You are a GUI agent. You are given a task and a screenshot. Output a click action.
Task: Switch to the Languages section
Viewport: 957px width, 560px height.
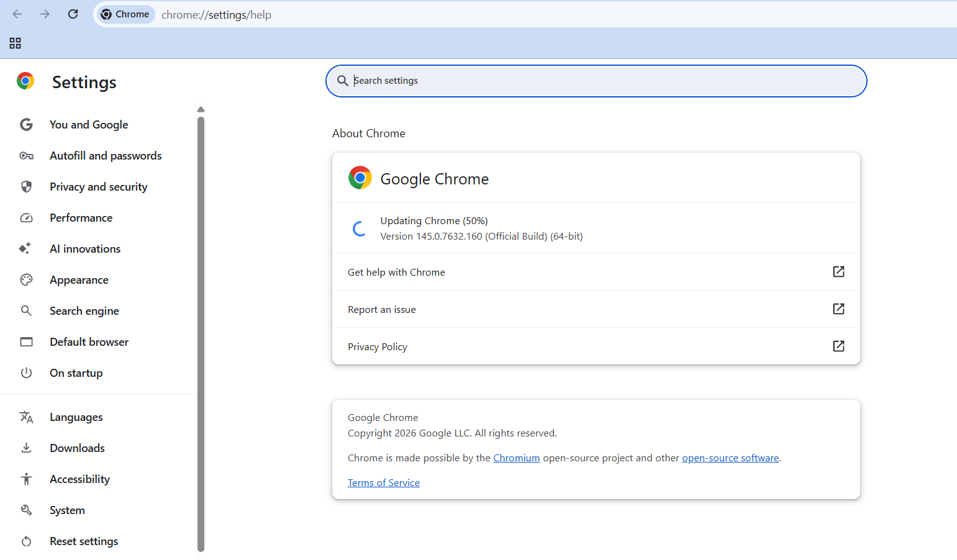pos(76,417)
